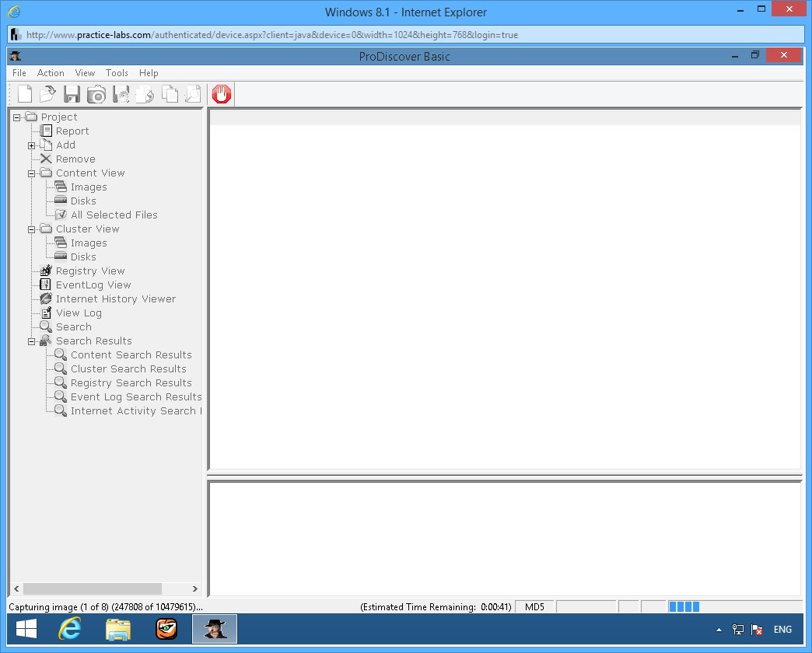Open the Action menu
The image size is (812, 653).
pos(51,73)
